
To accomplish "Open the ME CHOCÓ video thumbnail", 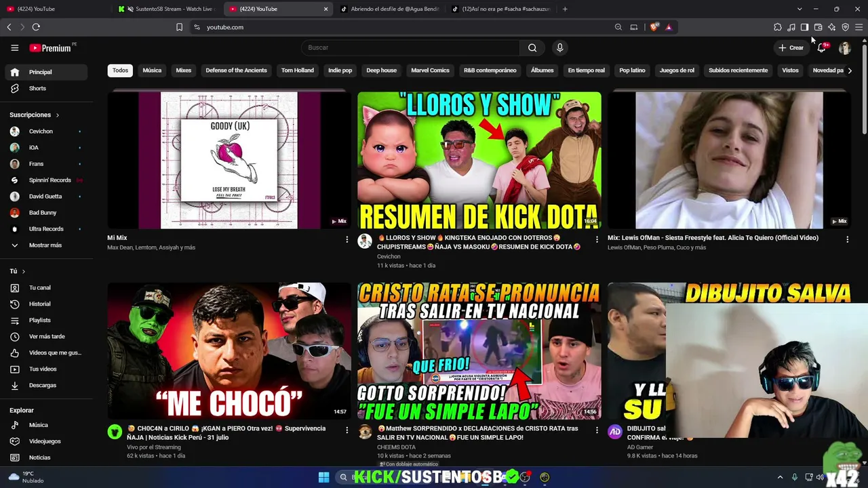I will (x=229, y=351).
